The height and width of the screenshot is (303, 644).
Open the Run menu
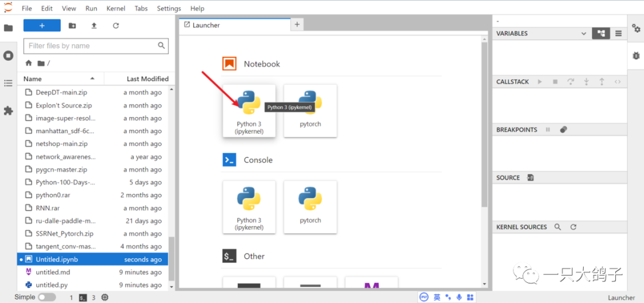92,8
